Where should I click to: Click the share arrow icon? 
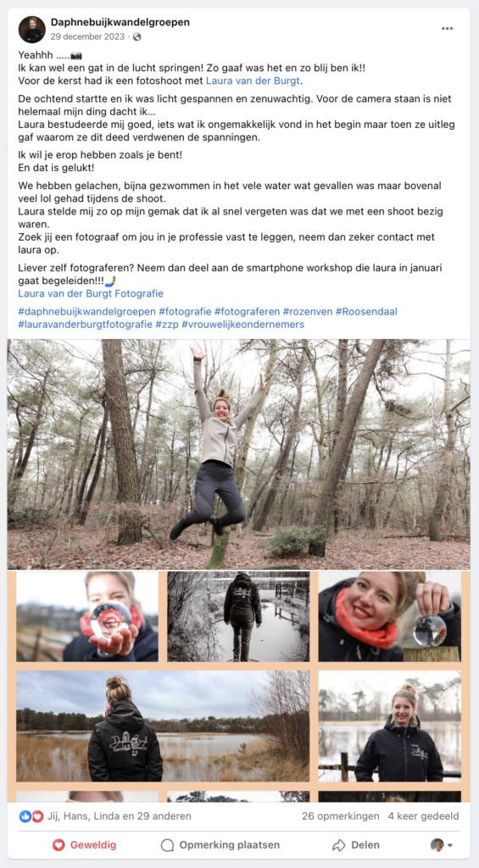pos(338,845)
